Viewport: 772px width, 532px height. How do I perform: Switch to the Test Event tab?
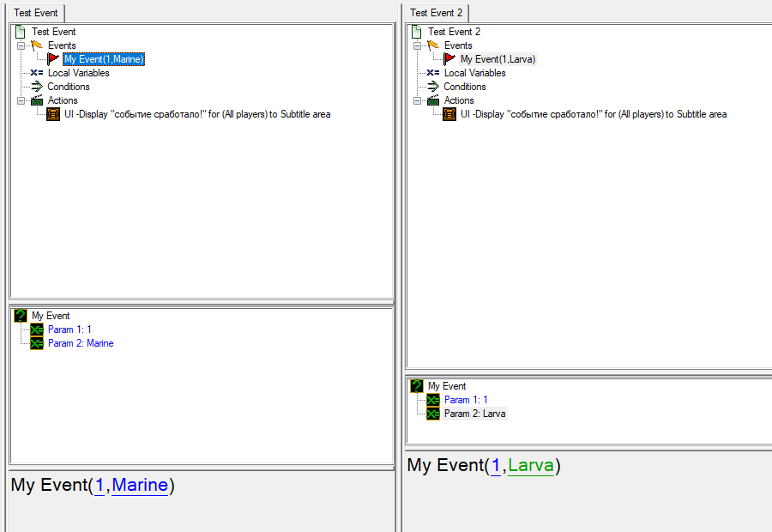coord(36,13)
